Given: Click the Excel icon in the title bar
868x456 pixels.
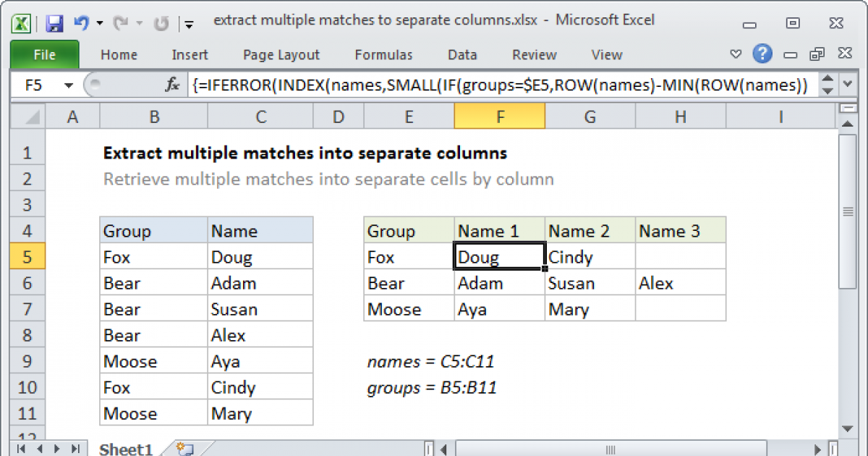Looking at the screenshot, I should click(x=21, y=23).
